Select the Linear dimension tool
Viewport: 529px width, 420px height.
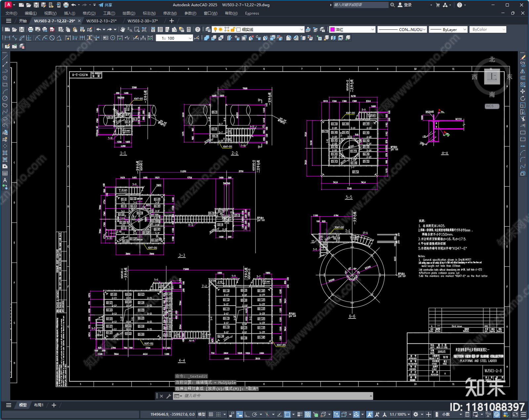click(x=7, y=38)
